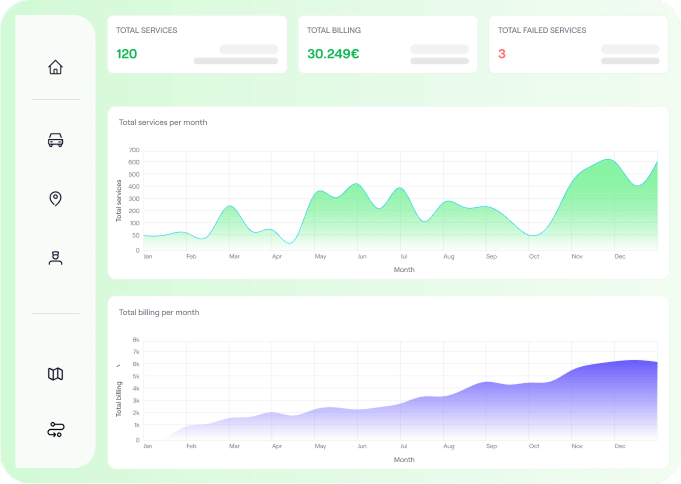Select the Total Services card title
This screenshot has width=681, height=484.
click(x=146, y=30)
